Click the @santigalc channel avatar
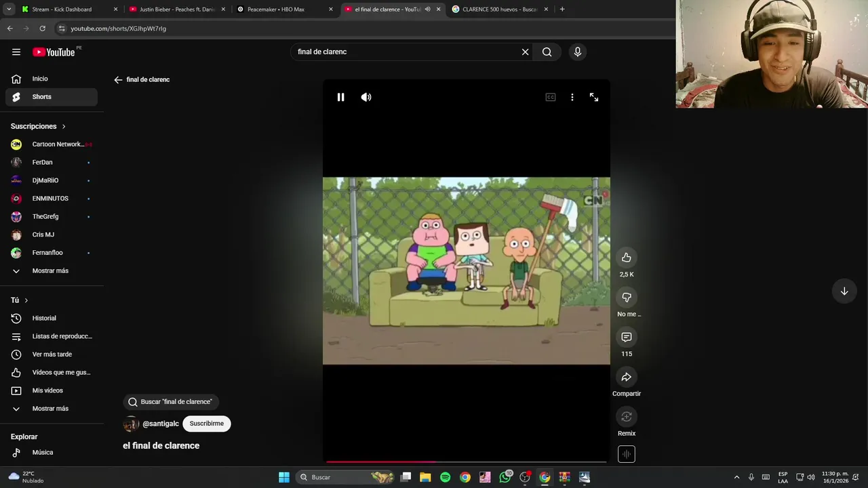The height and width of the screenshot is (488, 868). [131, 424]
